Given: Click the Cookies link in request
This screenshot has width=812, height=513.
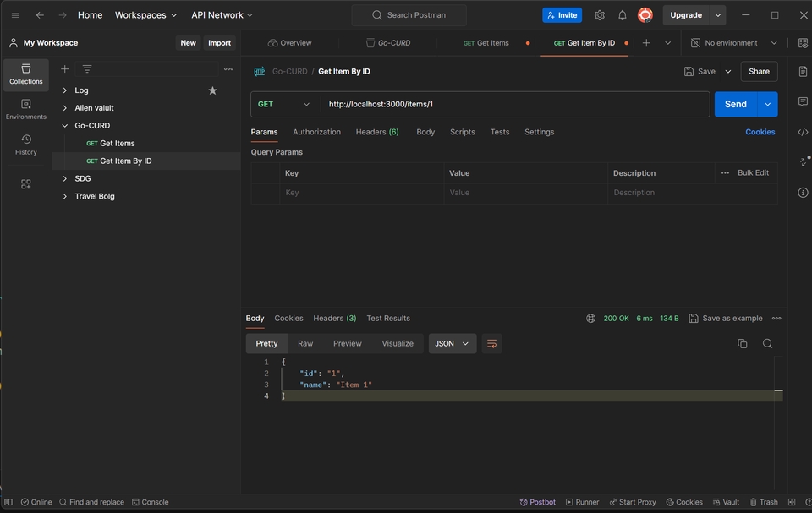Looking at the screenshot, I should (x=760, y=132).
